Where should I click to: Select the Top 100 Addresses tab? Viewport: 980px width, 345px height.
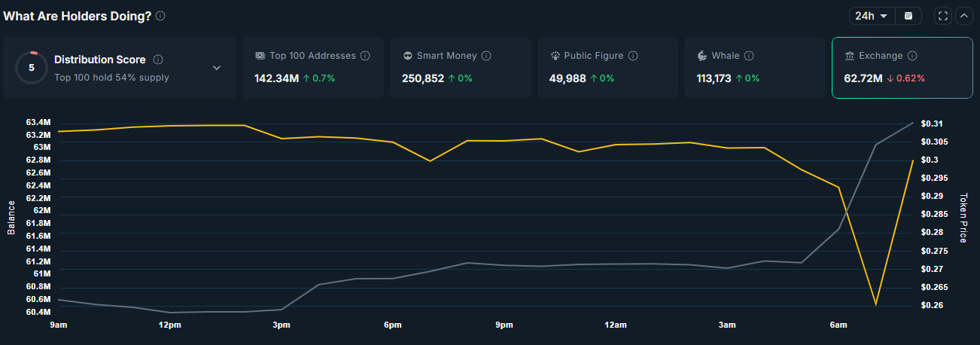[312, 67]
